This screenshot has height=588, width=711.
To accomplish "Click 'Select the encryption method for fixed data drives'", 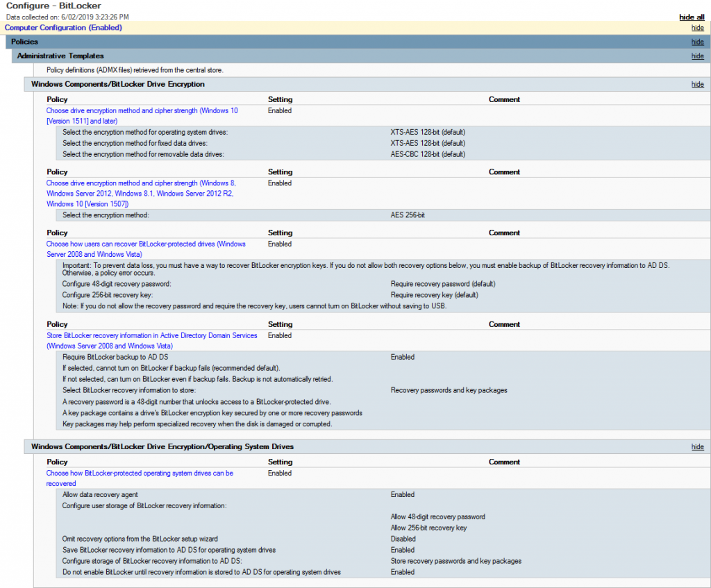I will 135,143.
